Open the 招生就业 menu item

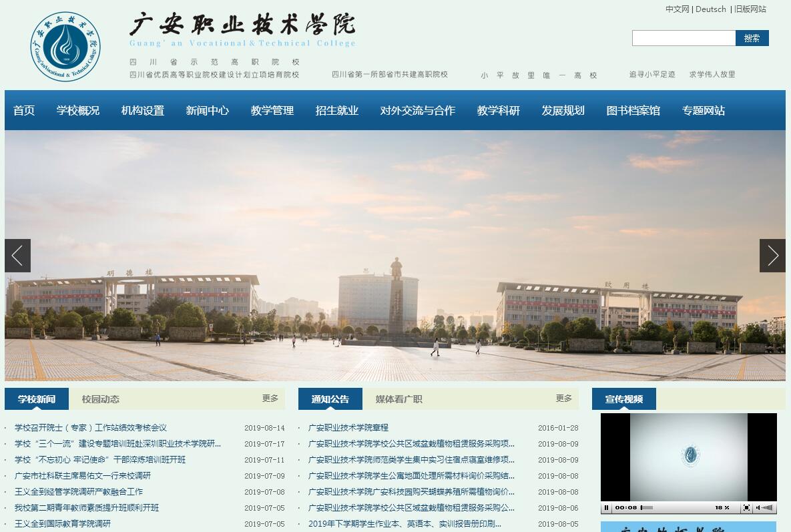click(x=337, y=111)
